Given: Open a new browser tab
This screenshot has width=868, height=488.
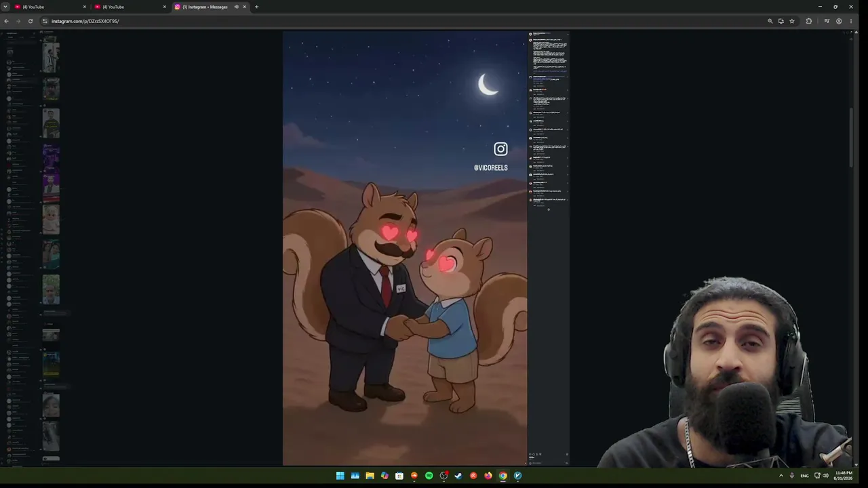Looking at the screenshot, I should [x=256, y=7].
